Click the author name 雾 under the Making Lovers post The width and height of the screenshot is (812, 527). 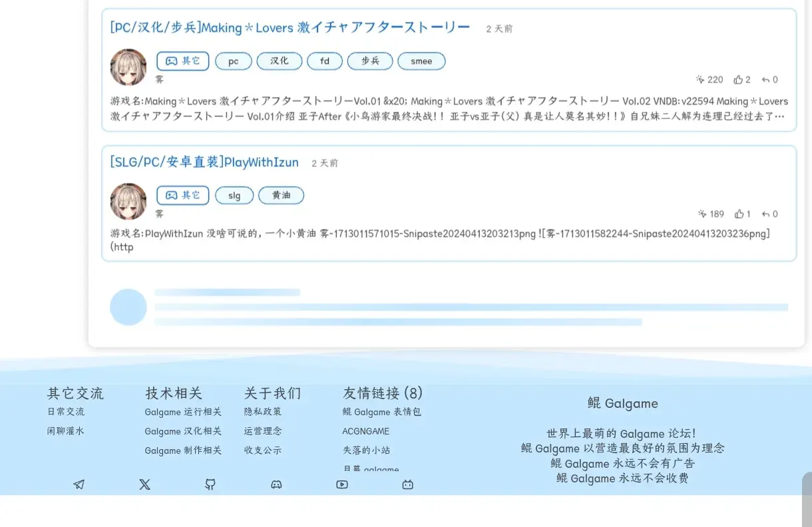pos(160,80)
